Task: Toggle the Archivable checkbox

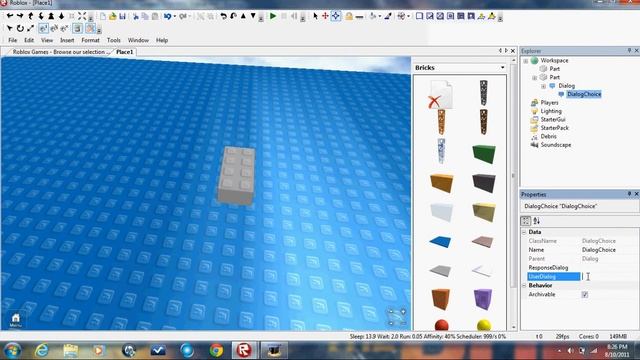Action: click(x=584, y=294)
